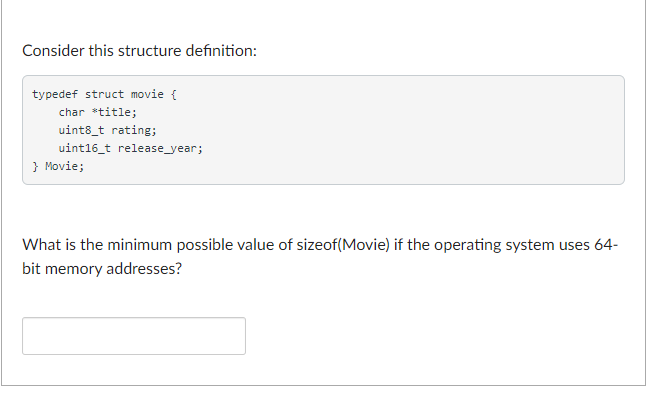Click the '64-' at line end
The width and height of the screenshot is (665, 399).
(x=606, y=245)
